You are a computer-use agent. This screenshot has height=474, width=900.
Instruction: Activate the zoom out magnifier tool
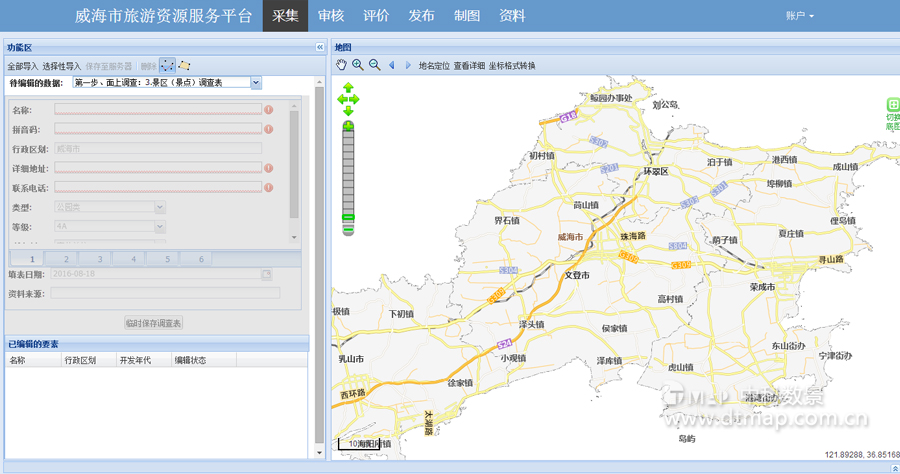(374, 65)
